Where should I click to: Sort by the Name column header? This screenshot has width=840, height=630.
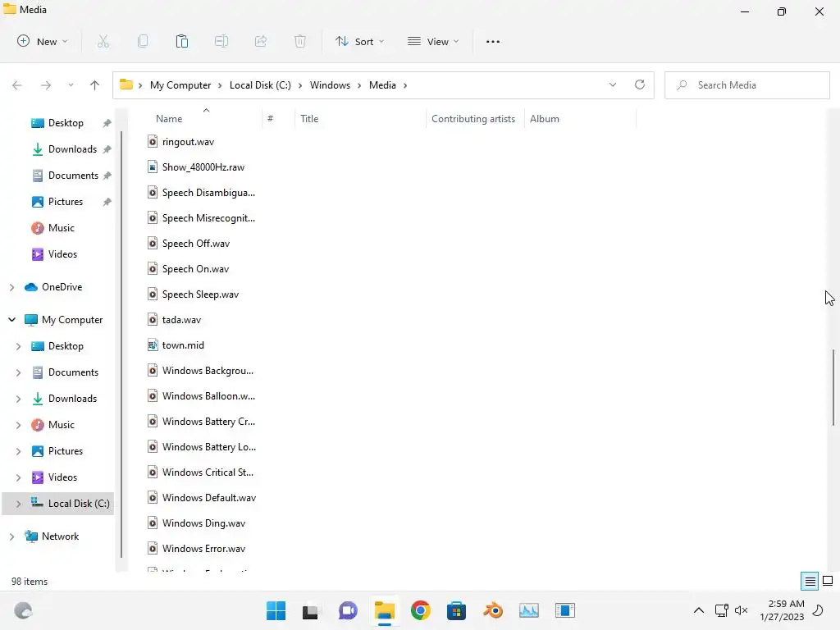coord(169,118)
